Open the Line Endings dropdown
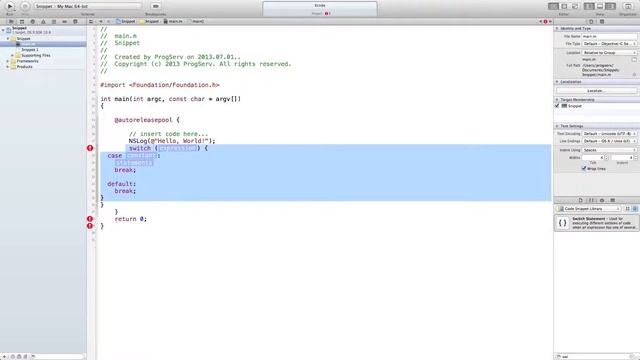Image resolution: width=640 pixels, height=360 pixels. click(x=609, y=141)
